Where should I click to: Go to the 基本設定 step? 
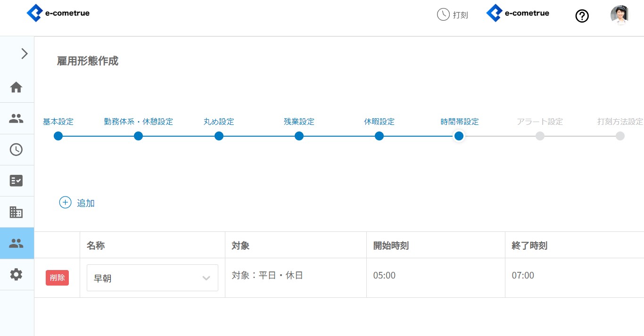click(x=58, y=136)
